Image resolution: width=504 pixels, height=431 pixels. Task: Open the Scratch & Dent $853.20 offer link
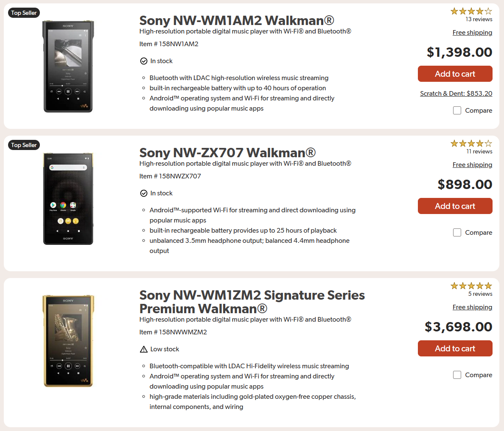[456, 94]
